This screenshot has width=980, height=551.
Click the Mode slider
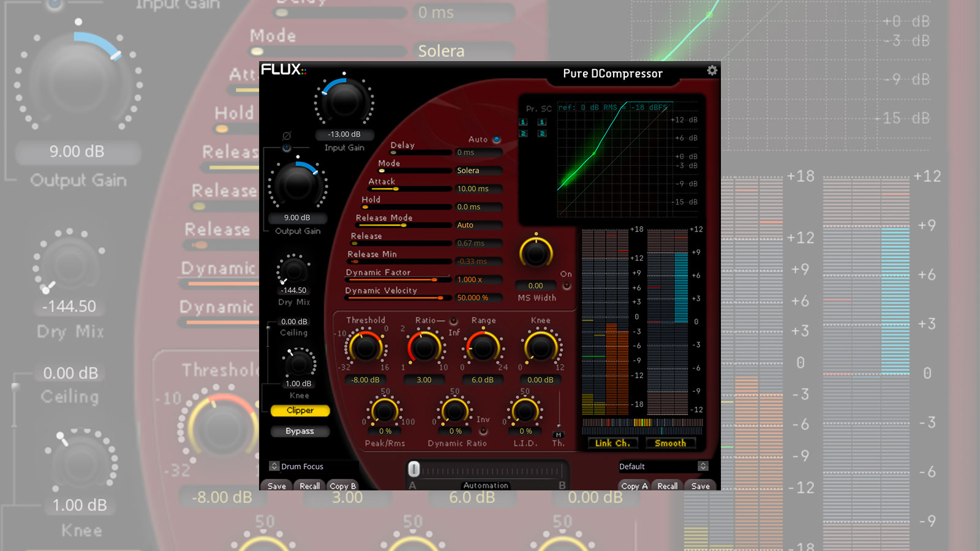point(414,171)
